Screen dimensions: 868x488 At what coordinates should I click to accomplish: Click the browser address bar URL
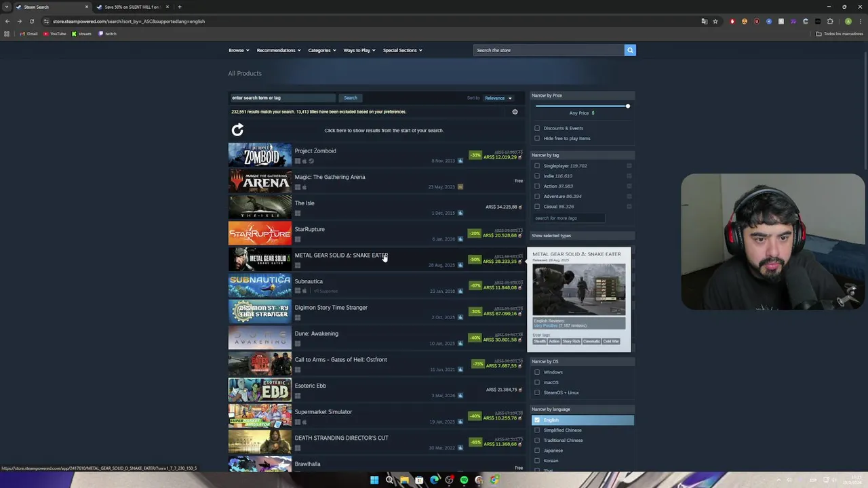tap(129, 21)
